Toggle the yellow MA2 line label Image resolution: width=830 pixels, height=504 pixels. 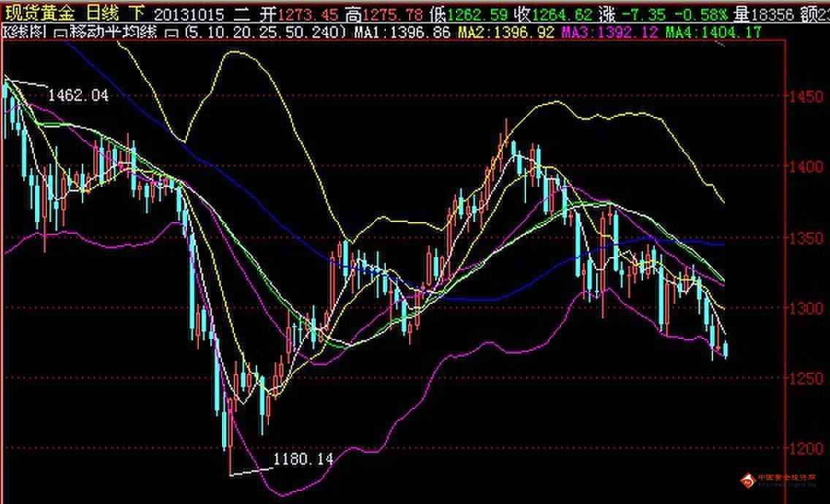pos(505,32)
